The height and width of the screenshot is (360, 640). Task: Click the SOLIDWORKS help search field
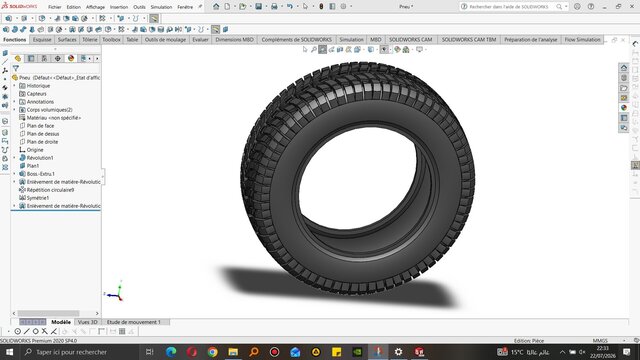click(509, 7)
